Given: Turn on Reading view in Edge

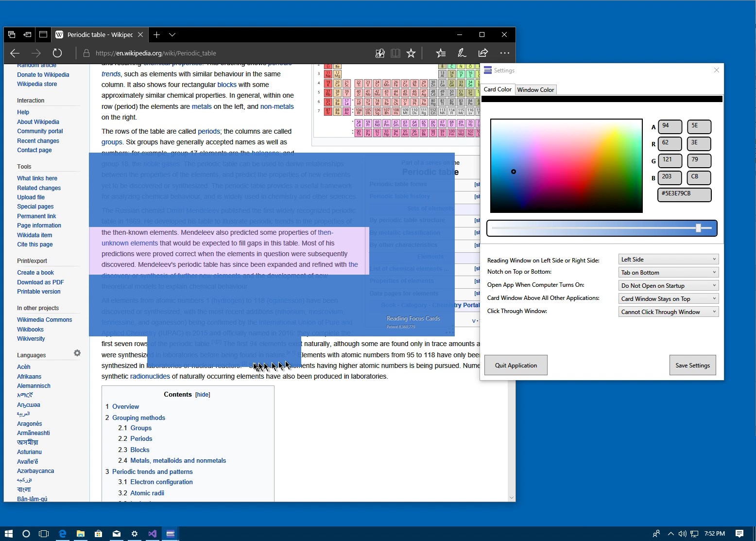Looking at the screenshot, I should pyautogui.click(x=395, y=53).
